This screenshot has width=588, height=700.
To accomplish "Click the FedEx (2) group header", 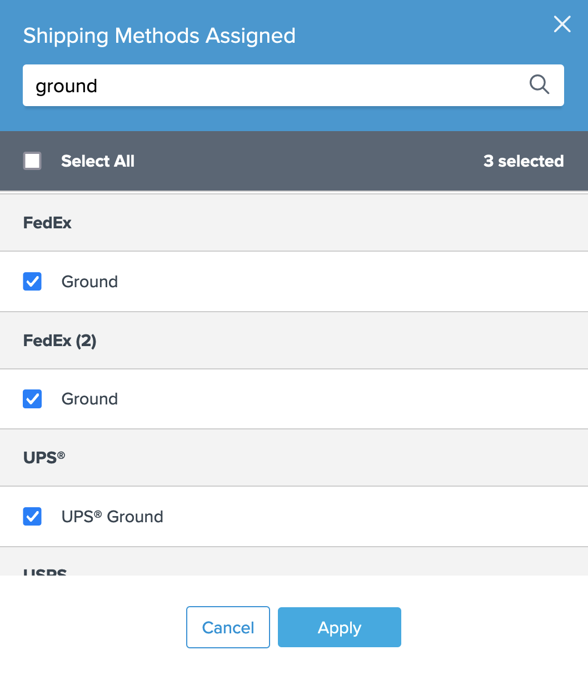I will coord(60,341).
